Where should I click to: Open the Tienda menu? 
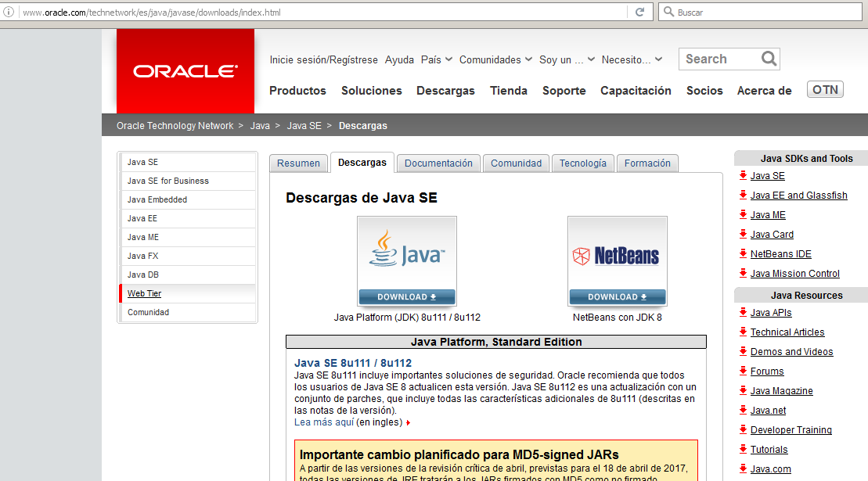(x=509, y=91)
